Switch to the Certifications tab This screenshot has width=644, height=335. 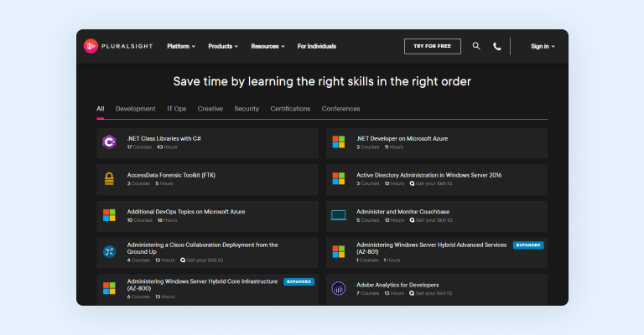click(x=290, y=109)
